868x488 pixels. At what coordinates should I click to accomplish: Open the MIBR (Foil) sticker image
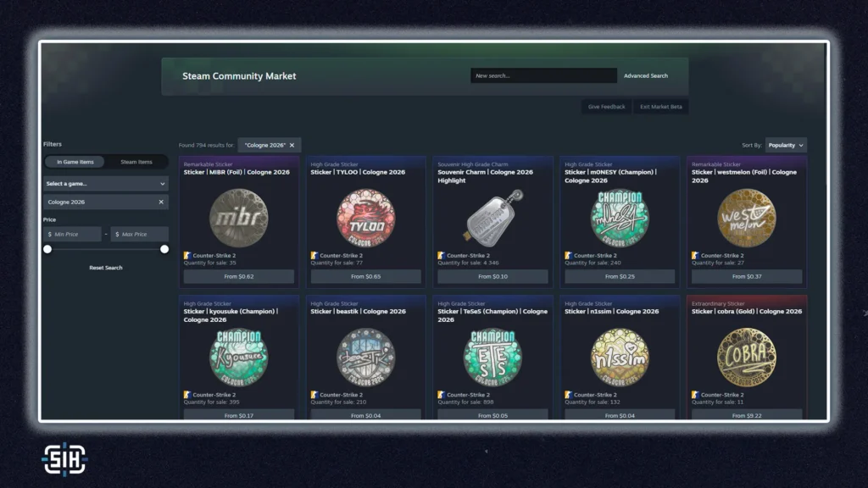[238, 218]
